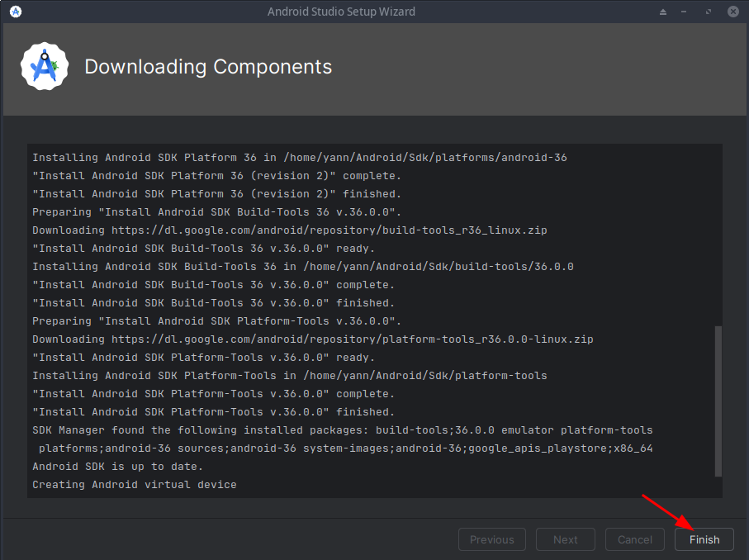This screenshot has width=749, height=560.
Task: Minimize the Setup Wizard window
Action: [x=685, y=12]
